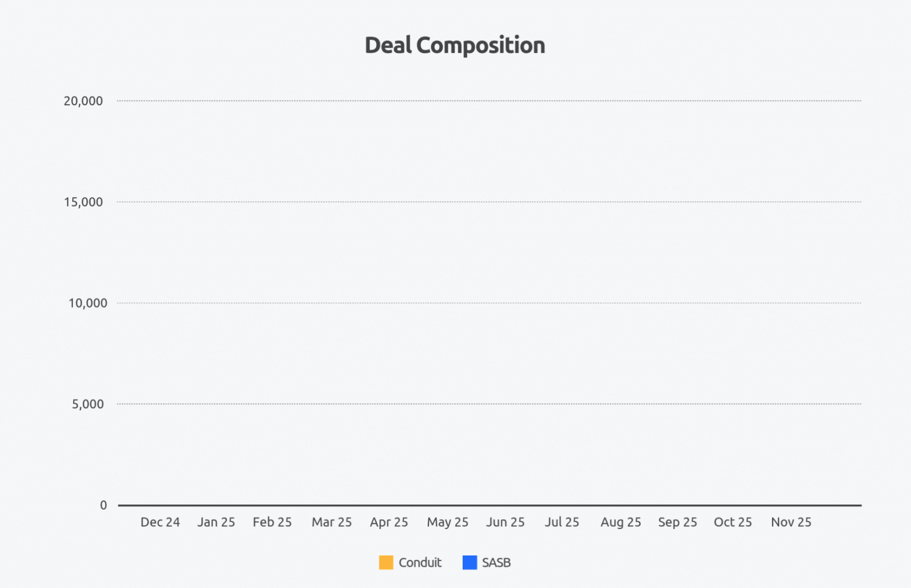Click the Mar 25 x-axis label

pyautogui.click(x=331, y=522)
